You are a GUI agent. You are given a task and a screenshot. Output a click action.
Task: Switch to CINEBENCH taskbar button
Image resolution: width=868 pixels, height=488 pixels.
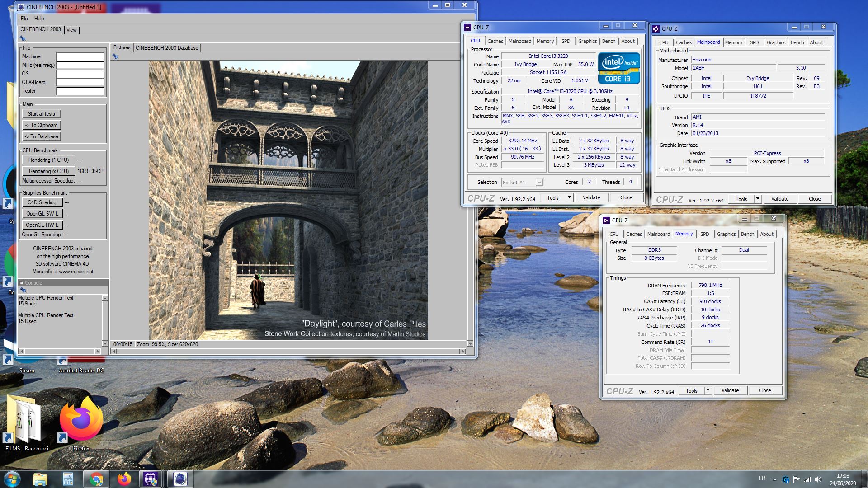tap(180, 479)
